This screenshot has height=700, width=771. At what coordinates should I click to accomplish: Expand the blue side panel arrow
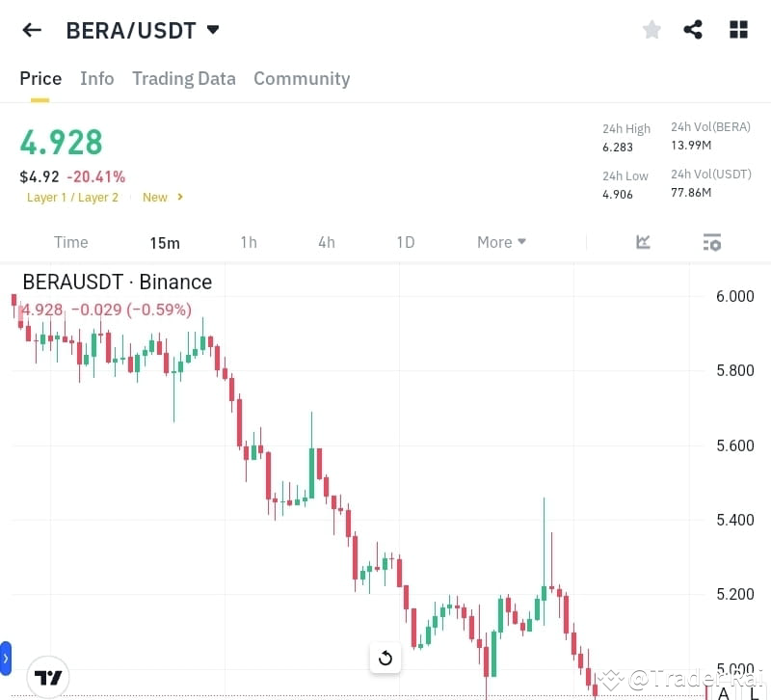pyautogui.click(x=7, y=658)
